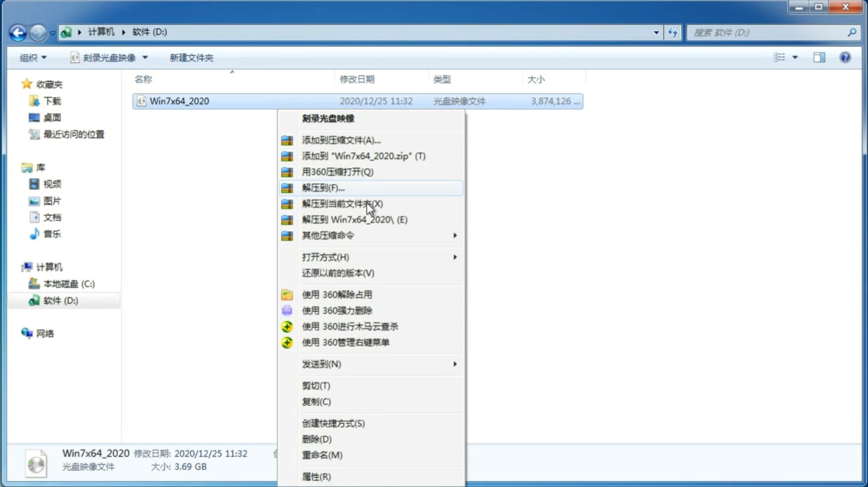The width and height of the screenshot is (868, 487).
Task: Expand 打开方式 submenu arrow
Action: point(454,257)
